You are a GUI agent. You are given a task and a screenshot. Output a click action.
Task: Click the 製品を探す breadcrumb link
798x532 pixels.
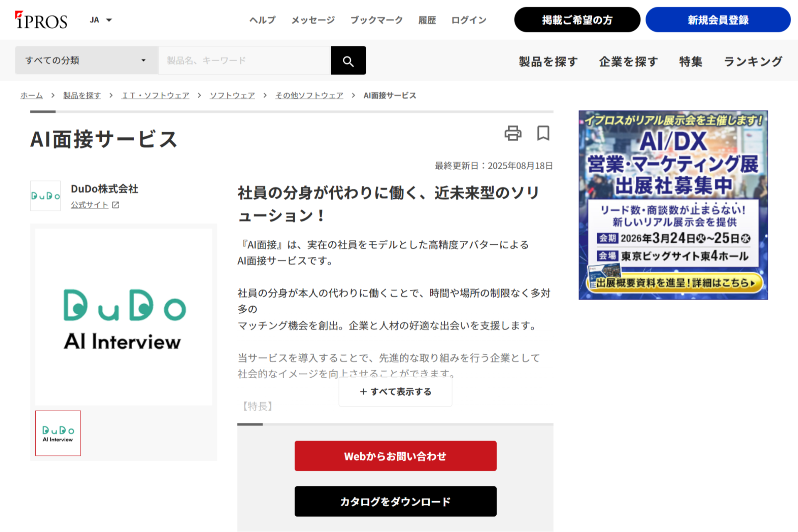[x=82, y=96]
